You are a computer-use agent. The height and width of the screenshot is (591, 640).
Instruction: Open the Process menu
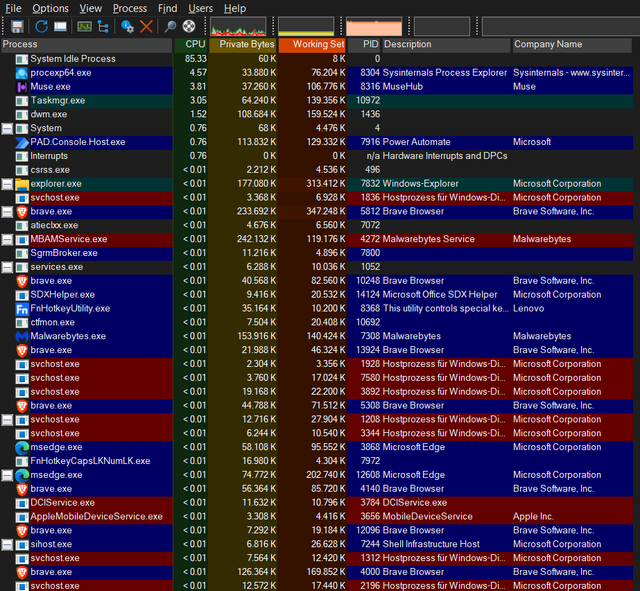(x=130, y=8)
